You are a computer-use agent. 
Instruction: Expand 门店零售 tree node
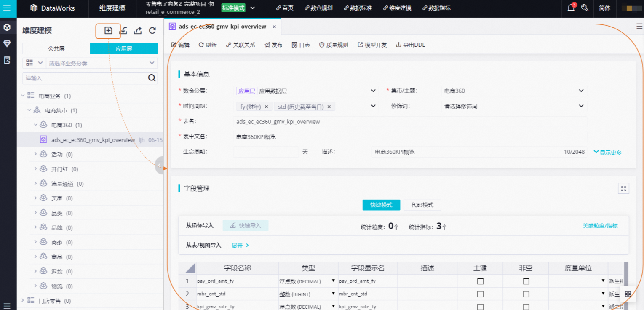[x=23, y=300]
